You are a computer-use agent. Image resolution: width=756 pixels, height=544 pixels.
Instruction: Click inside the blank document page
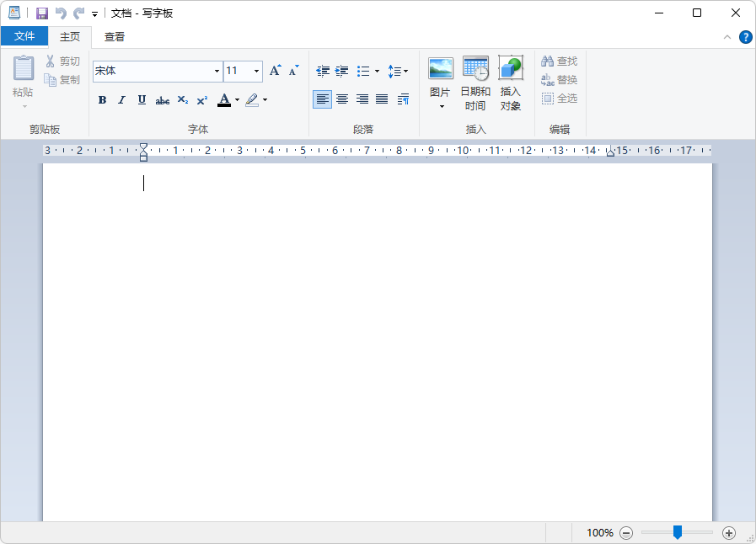tap(378, 337)
